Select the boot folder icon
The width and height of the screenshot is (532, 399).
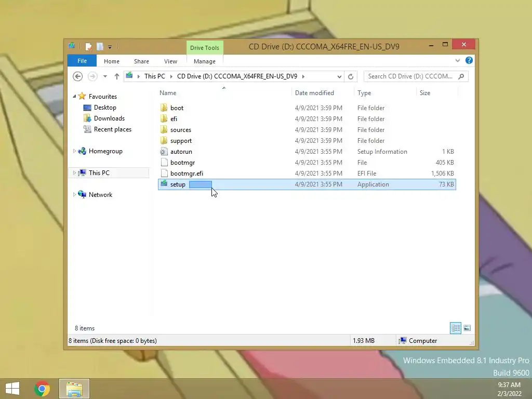pos(164,108)
